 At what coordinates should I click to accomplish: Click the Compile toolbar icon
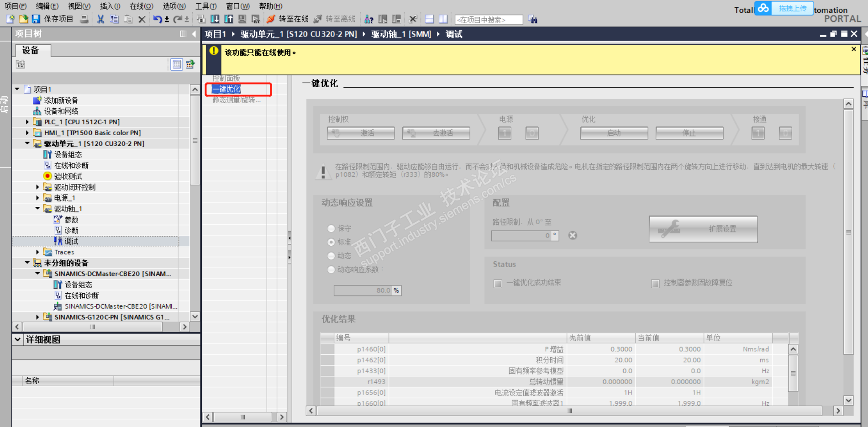201,19
